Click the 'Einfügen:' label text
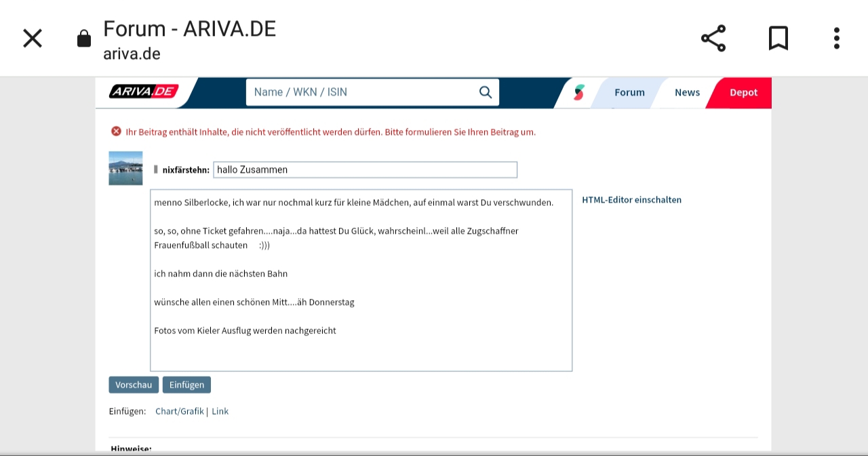 point(127,411)
